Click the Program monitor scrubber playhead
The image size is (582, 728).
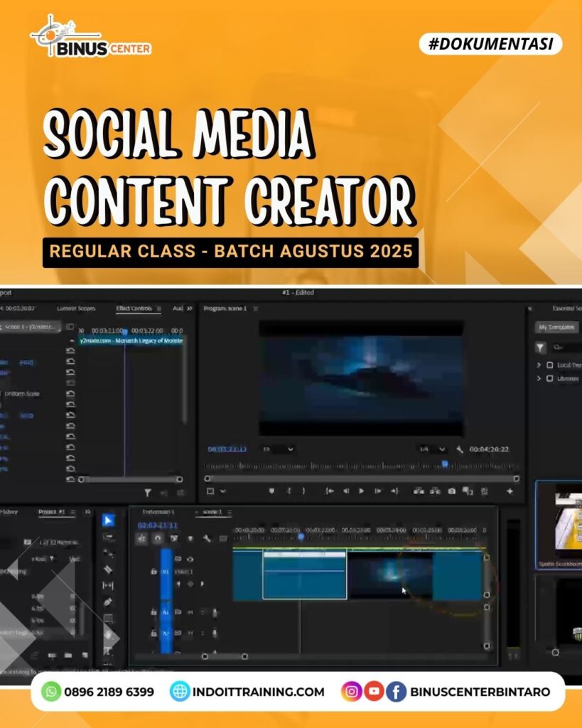point(445,464)
